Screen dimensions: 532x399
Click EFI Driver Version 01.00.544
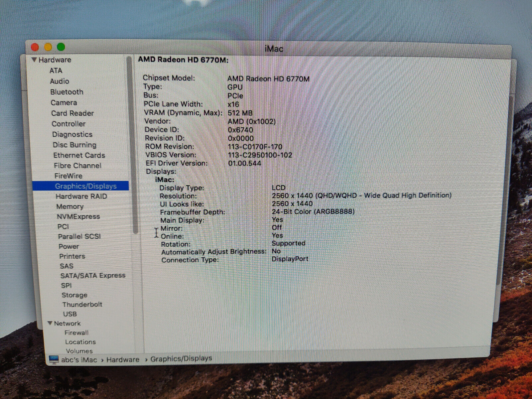pos(245,163)
